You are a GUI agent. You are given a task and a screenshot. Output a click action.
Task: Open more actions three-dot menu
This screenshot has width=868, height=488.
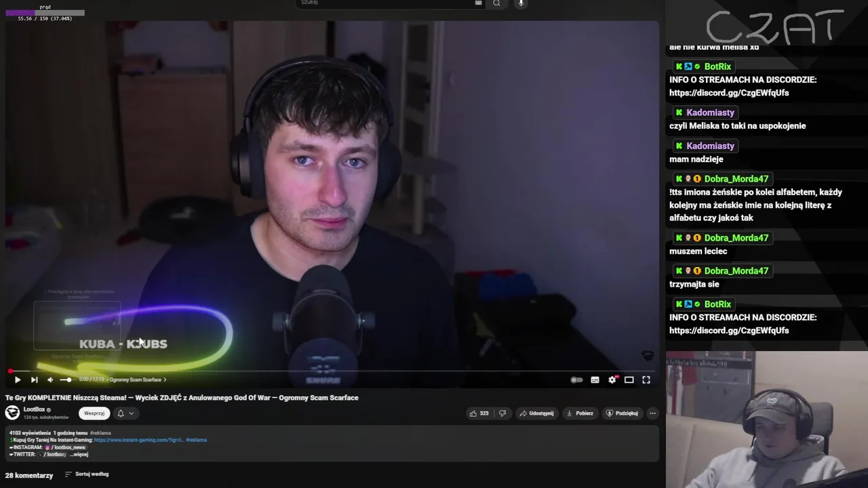click(x=652, y=413)
